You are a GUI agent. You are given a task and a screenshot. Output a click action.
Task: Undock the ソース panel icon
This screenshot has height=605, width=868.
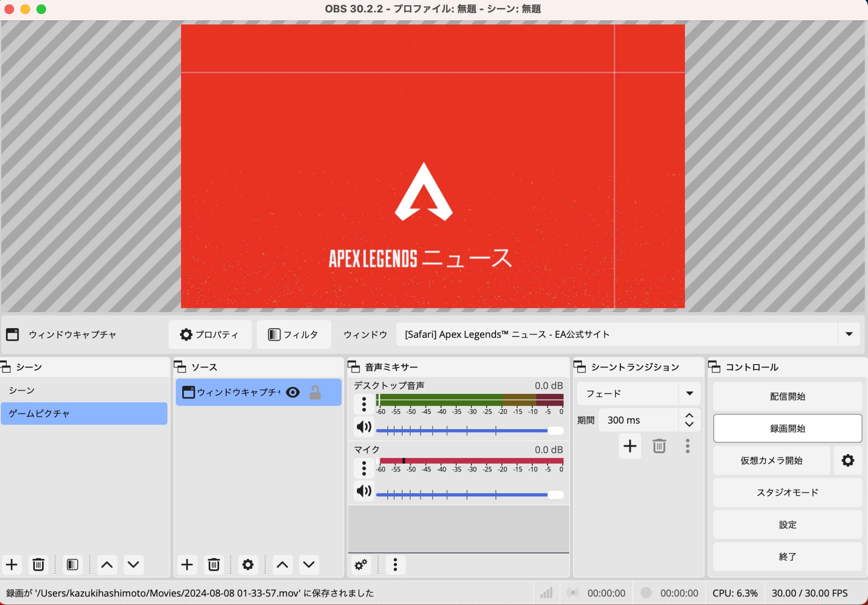click(x=180, y=367)
